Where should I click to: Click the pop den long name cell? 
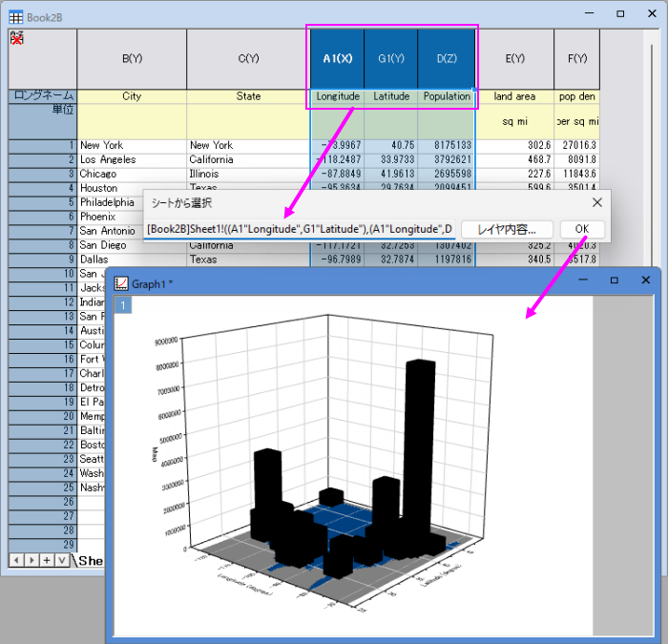click(577, 96)
